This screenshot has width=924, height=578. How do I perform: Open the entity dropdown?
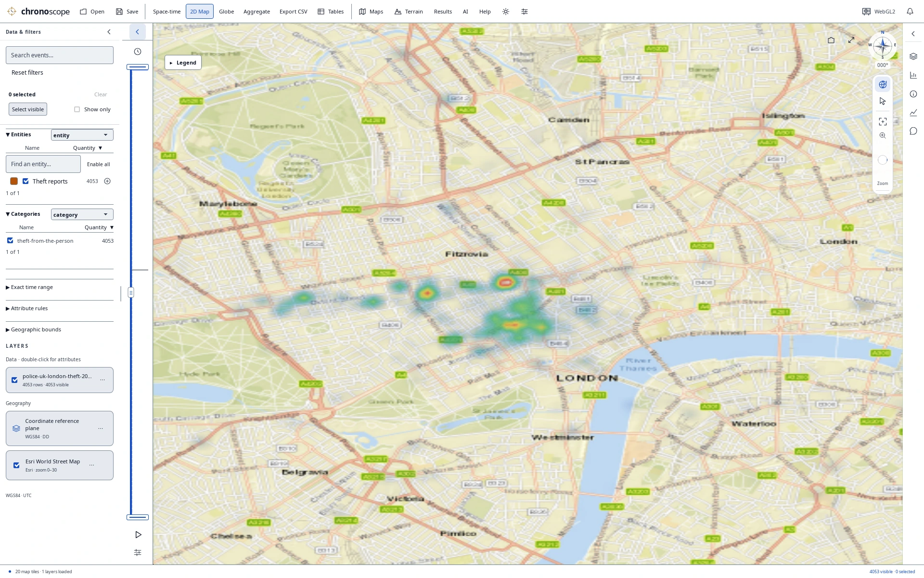pyautogui.click(x=82, y=135)
